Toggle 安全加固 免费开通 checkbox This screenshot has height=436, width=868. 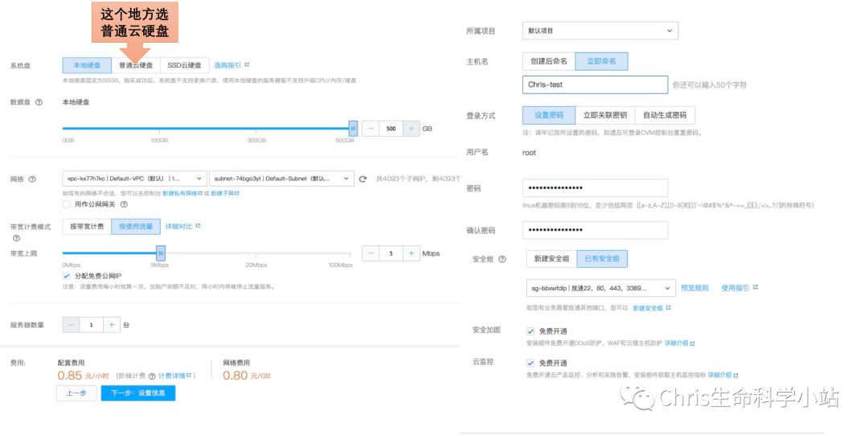point(530,331)
